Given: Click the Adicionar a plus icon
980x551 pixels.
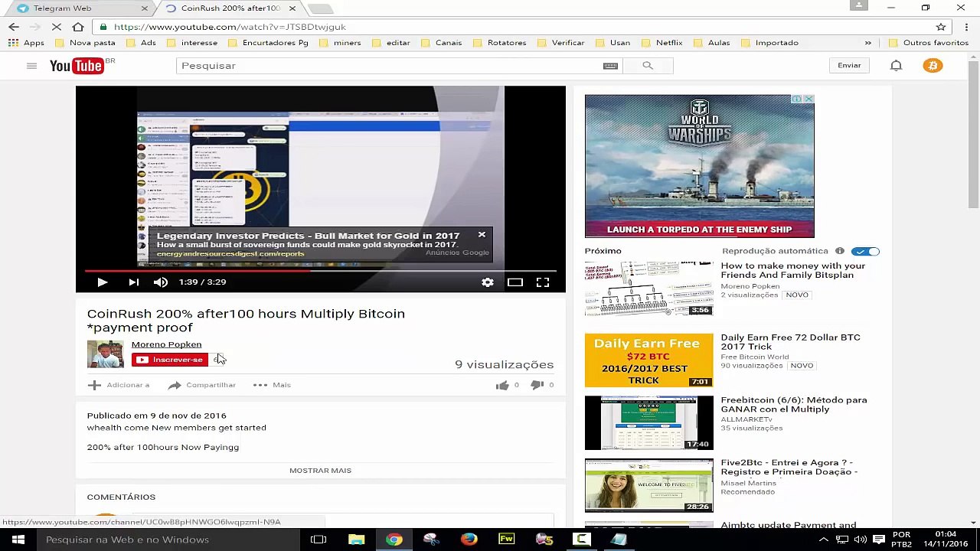Looking at the screenshot, I should [94, 385].
